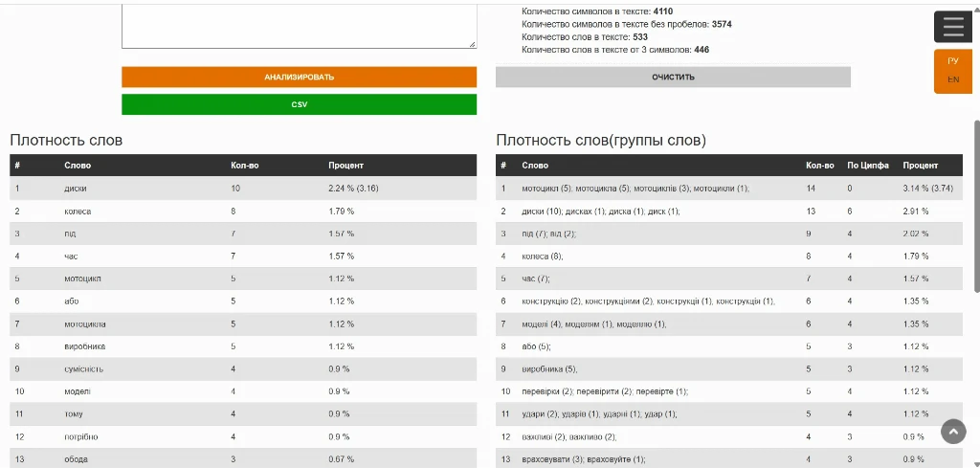The width and height of the screenshot is (980, 468).
Task: Click the scroll-to-top arrow button
Action: tap(953, 431)
